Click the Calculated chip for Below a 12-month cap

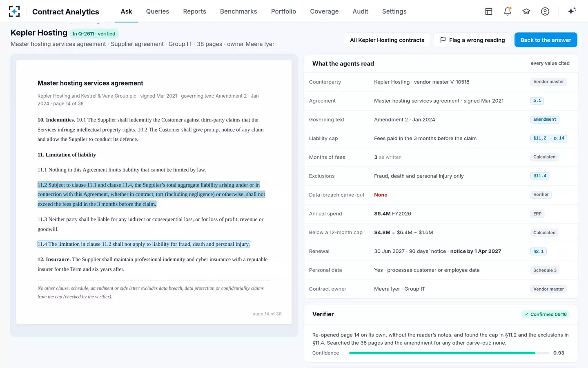click(x=544, y=233)
